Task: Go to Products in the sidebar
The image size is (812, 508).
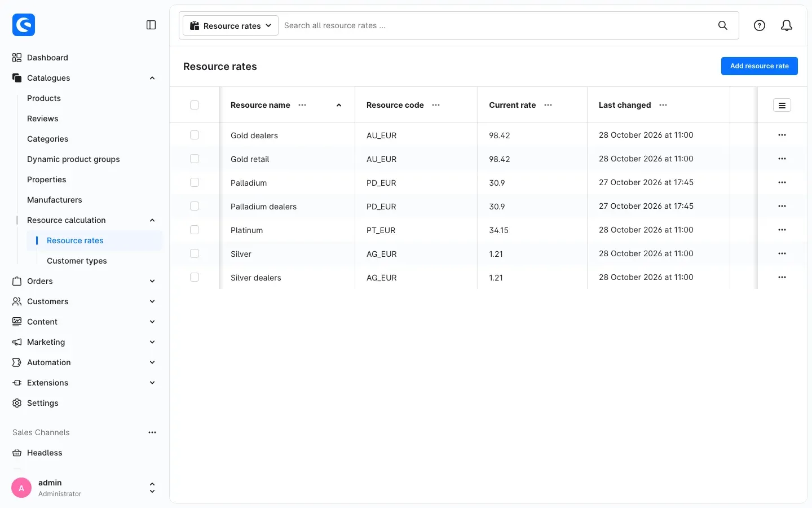Action: click(x=44, y=98)
